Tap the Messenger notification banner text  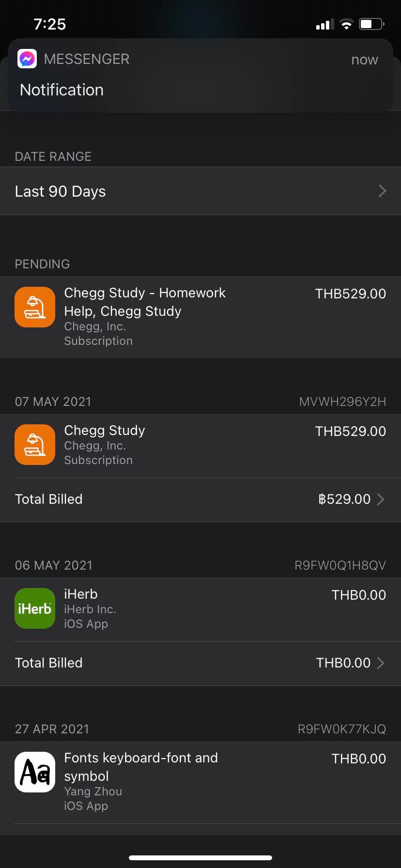(x=62, y=90)
